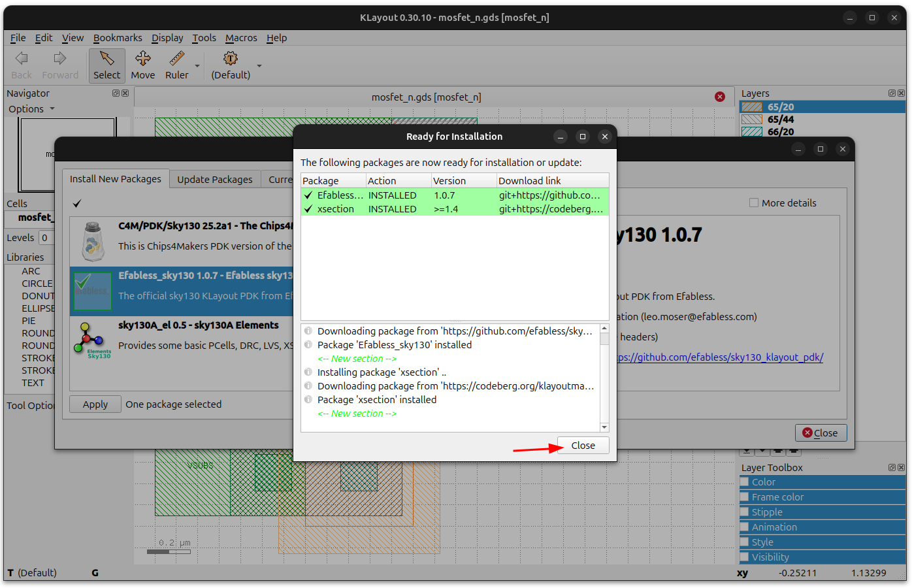Open the Display menu
The width and height of the screenshot is (912, 588).
pyautogui.click(x=167, y=38)
